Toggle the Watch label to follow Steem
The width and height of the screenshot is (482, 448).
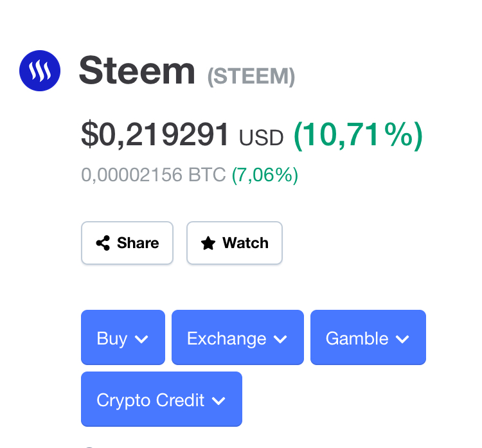click(245, 243)
